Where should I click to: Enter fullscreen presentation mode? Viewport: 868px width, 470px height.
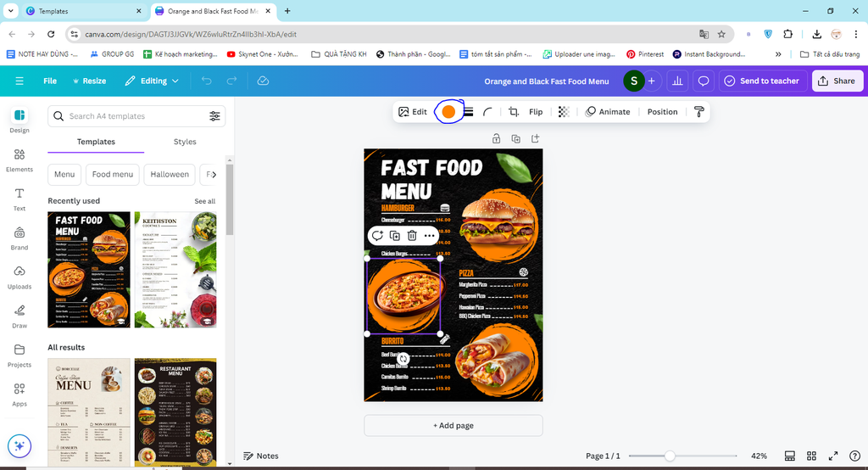[x=832, y=456]
